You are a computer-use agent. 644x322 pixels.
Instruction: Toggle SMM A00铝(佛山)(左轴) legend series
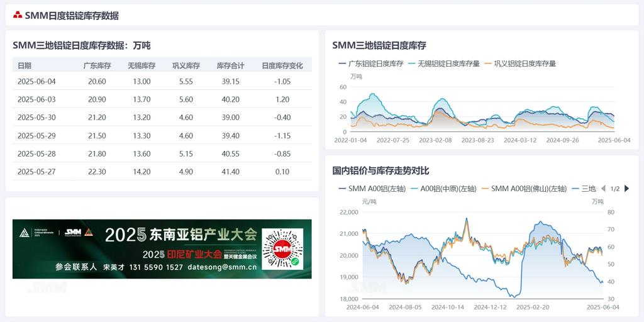(x=524, y=189)
